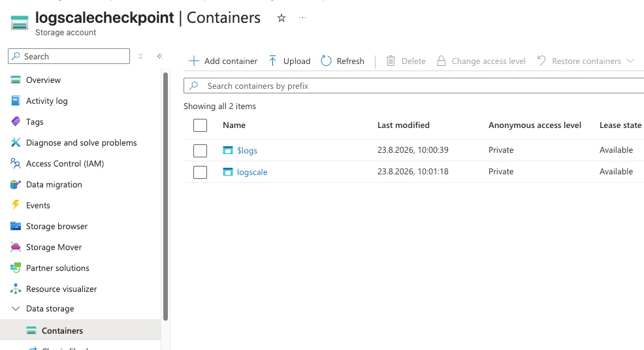Click the Delete button label
The image size is (644, 350).
[413, 61]
